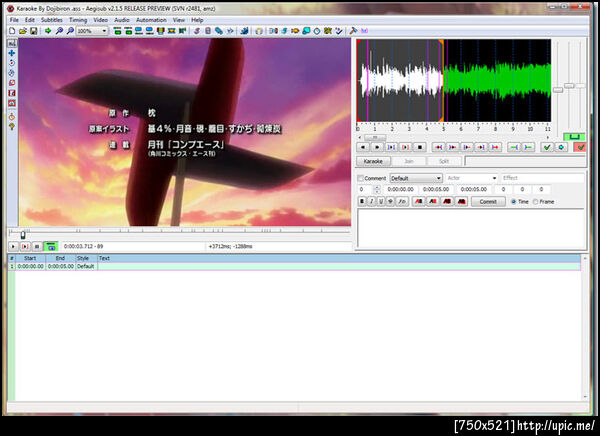Select the Scale subtitles tool
Screen dimensions: 600x436
click(12, 83)
